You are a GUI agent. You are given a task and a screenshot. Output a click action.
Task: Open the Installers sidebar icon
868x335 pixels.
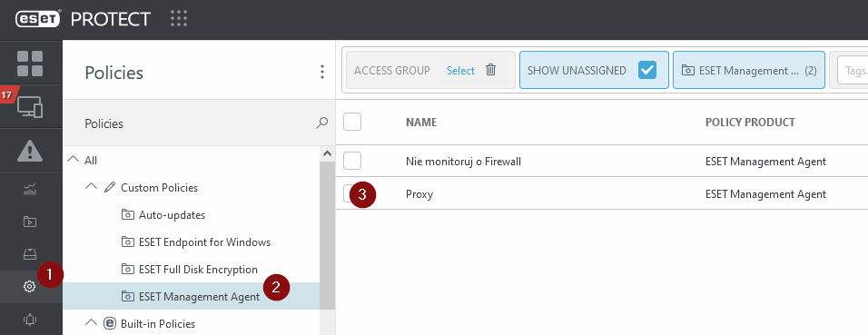(29, 254)
